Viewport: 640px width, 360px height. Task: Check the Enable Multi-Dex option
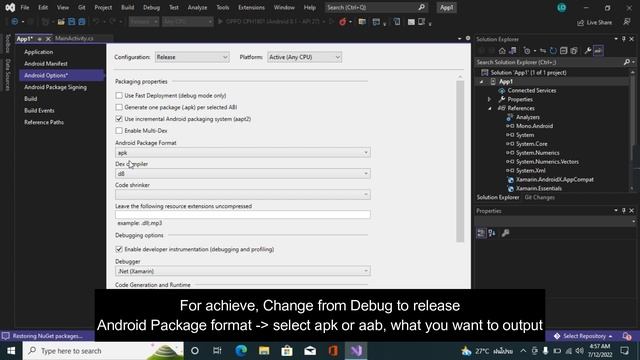point(119,131)
